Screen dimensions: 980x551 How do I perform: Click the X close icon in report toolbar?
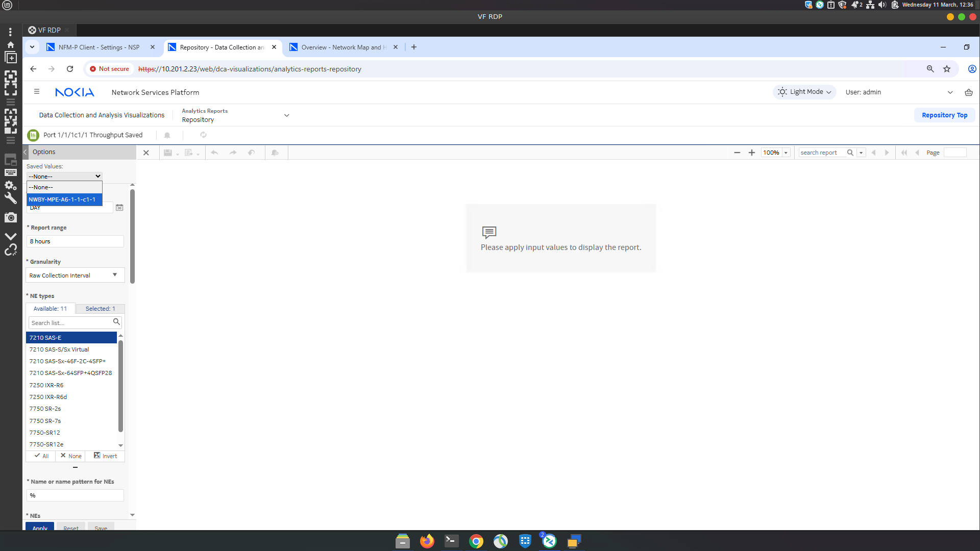[146, 153]
